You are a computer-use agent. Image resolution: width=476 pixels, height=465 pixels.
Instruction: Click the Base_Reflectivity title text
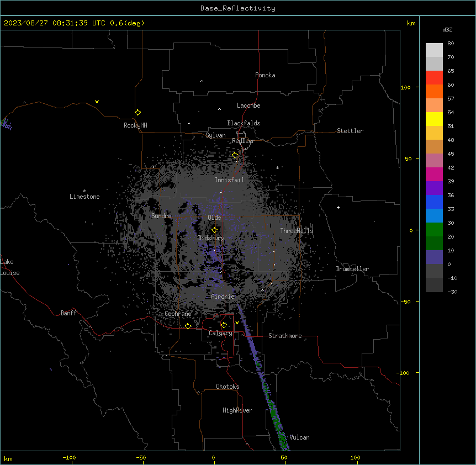click(x=238, y=8)
